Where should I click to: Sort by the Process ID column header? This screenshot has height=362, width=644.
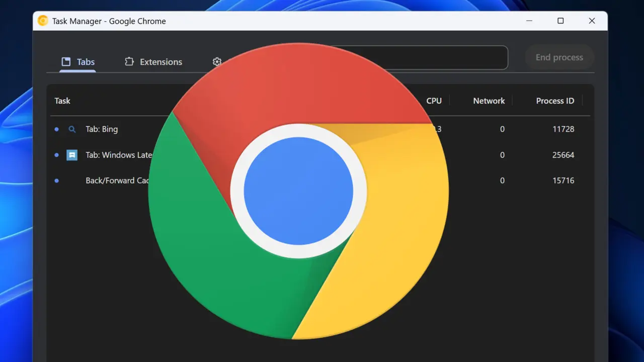tap(555, 101)
